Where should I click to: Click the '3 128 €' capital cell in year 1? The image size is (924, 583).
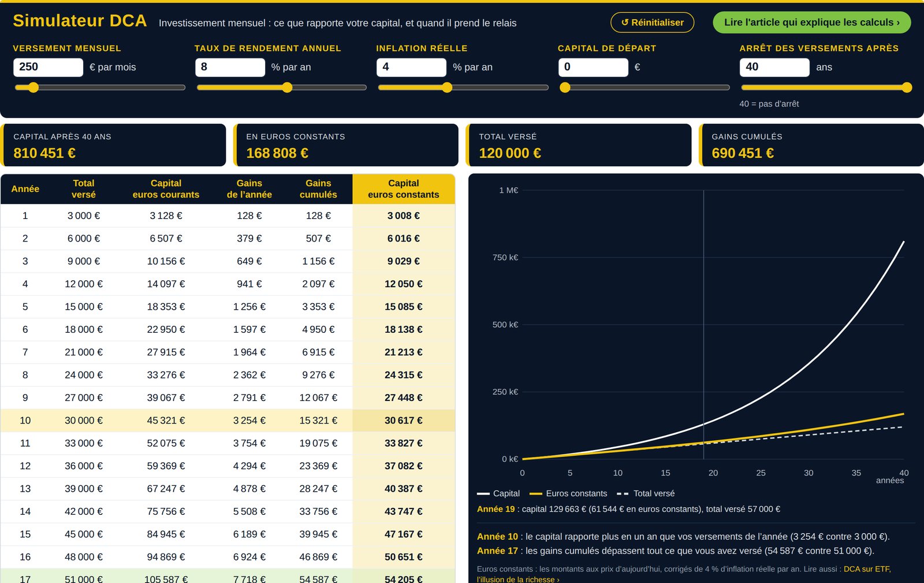point(166,216)
